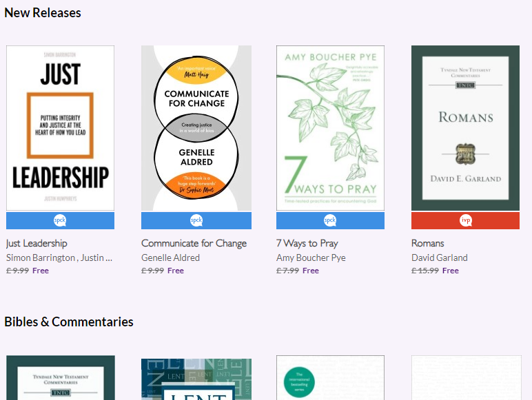Select author Amy Boucher Pye
This screenshot has width=532, height=400.
pos(311,258)
